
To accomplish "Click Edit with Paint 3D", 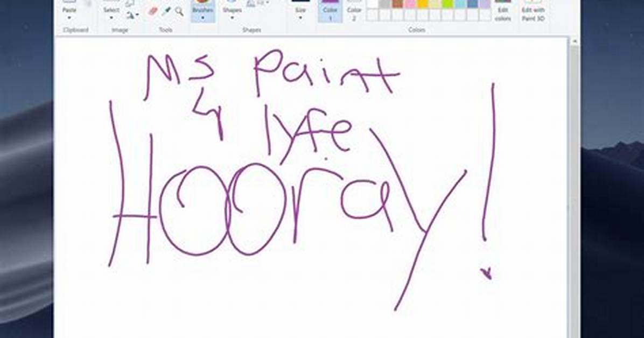I will pyautogui.click(x=533, y=11).
